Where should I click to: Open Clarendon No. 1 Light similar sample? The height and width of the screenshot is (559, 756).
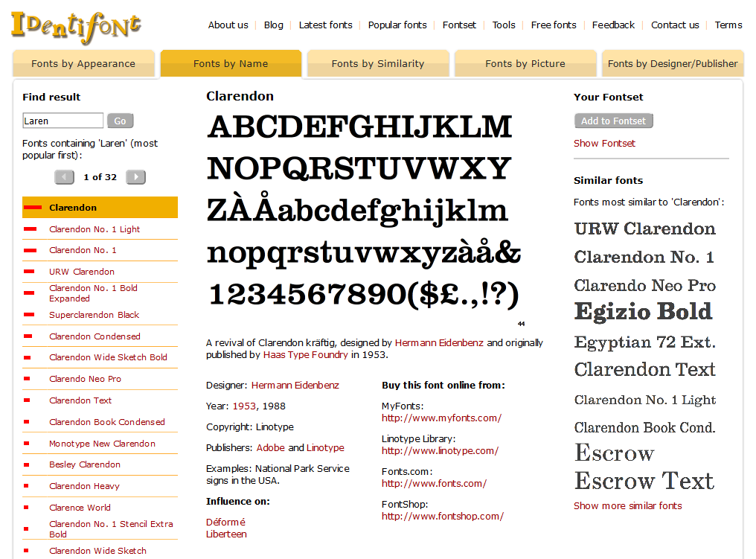(x=644, y=400)
